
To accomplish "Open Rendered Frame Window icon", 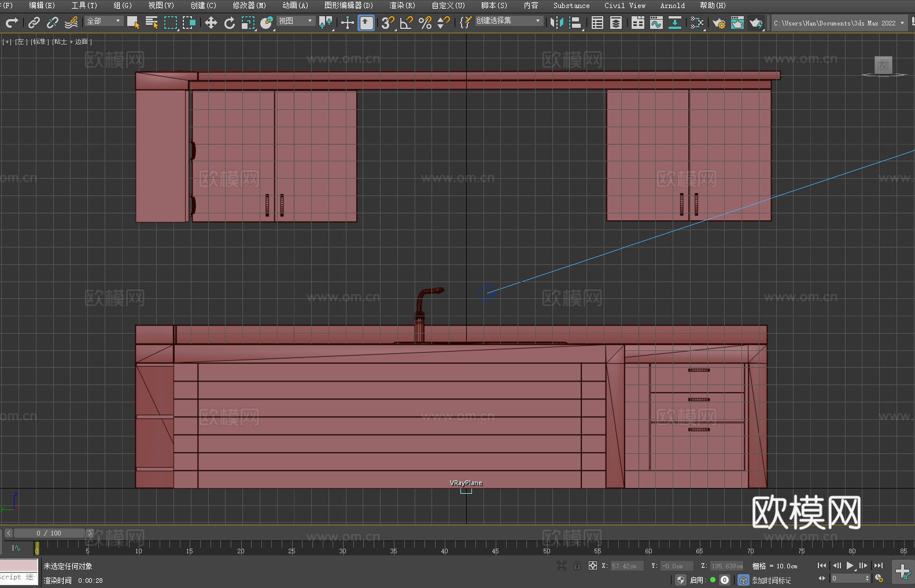I will (737, 23).
